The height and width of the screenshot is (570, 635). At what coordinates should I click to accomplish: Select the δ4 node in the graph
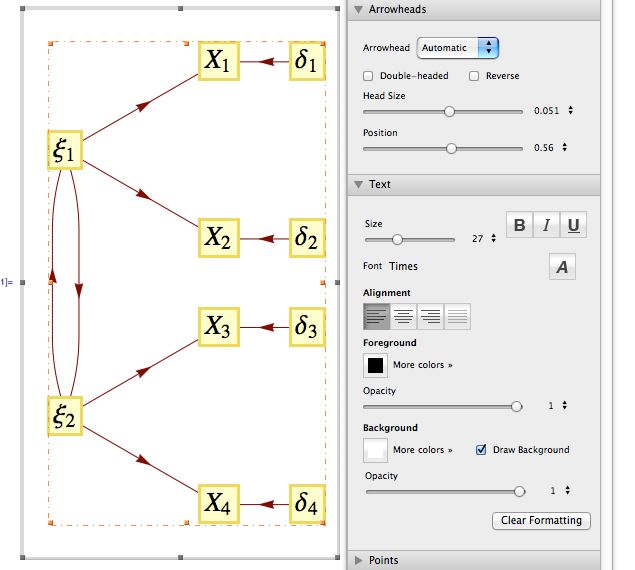pyautogui.click(x=307, y=504)
